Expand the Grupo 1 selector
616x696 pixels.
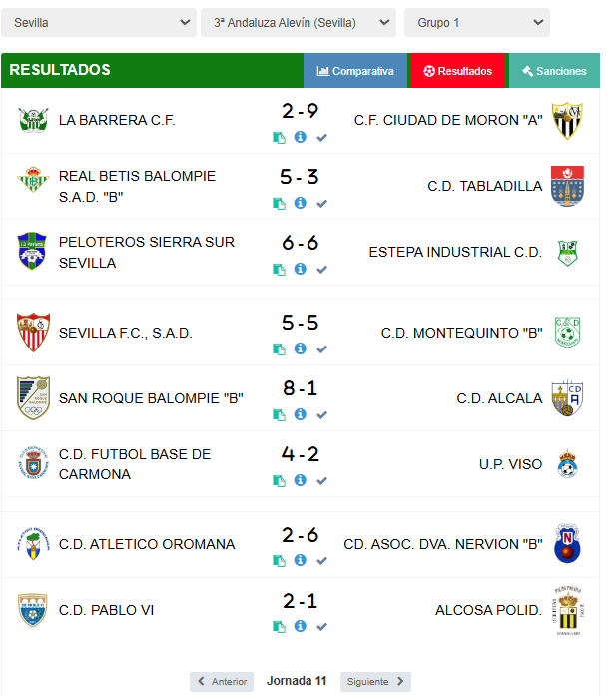tap(477, 23)
